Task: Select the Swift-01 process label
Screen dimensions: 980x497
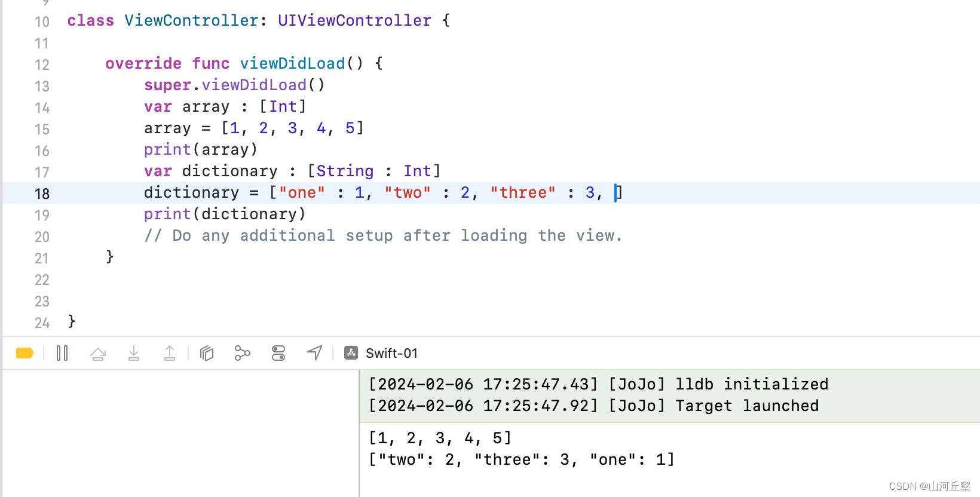Action: tap(391, 353)
